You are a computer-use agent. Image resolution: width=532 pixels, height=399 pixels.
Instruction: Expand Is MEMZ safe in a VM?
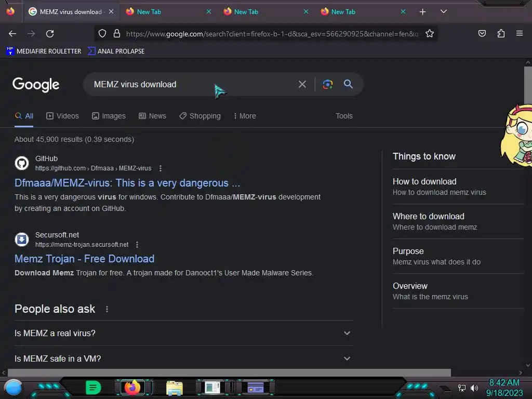(183, 358)
